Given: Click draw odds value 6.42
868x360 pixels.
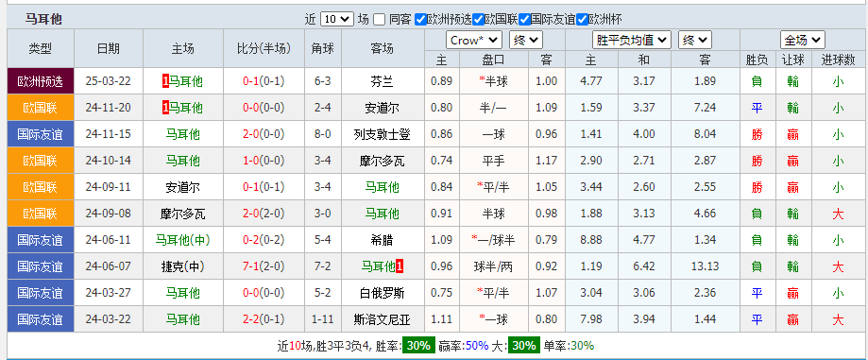Looking at the screenshot, I should (x=644, y=266).
